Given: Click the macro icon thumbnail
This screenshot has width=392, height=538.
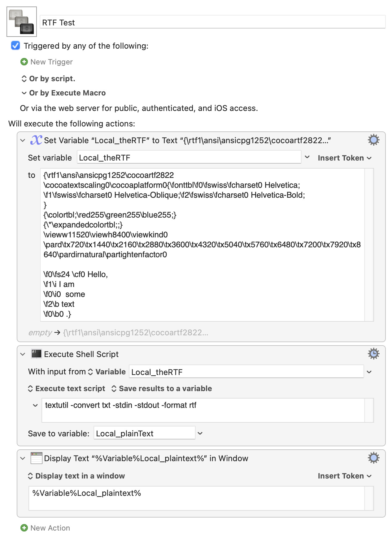Looking at the screenshot, I should click(22, 22).
